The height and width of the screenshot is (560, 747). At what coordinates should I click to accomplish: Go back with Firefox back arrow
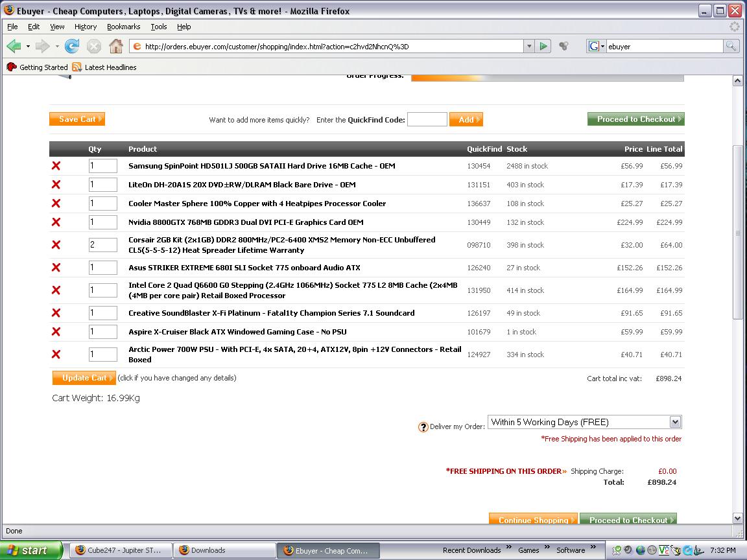[x=14, y=46]
